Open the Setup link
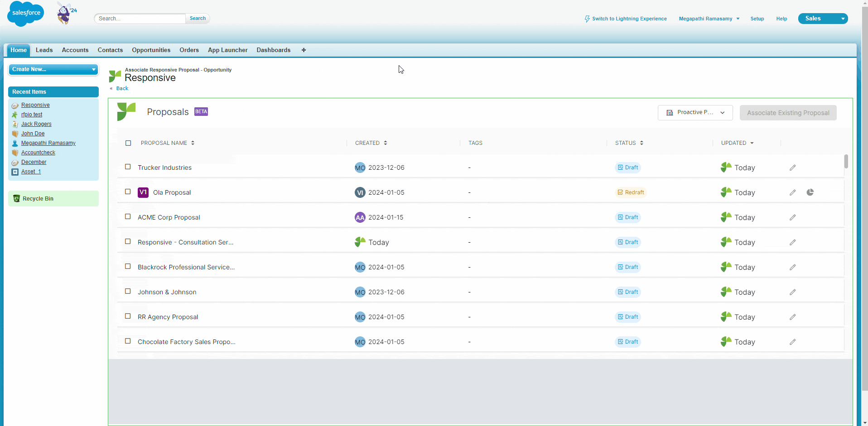 click(x=757, y=19)
